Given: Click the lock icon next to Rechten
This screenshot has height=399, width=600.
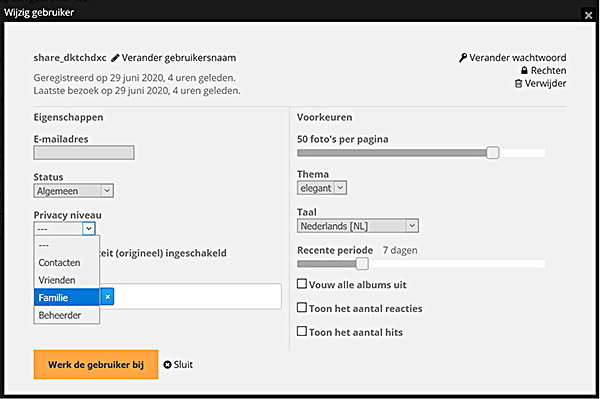Looking at the screenshot, I should [524, 70].
